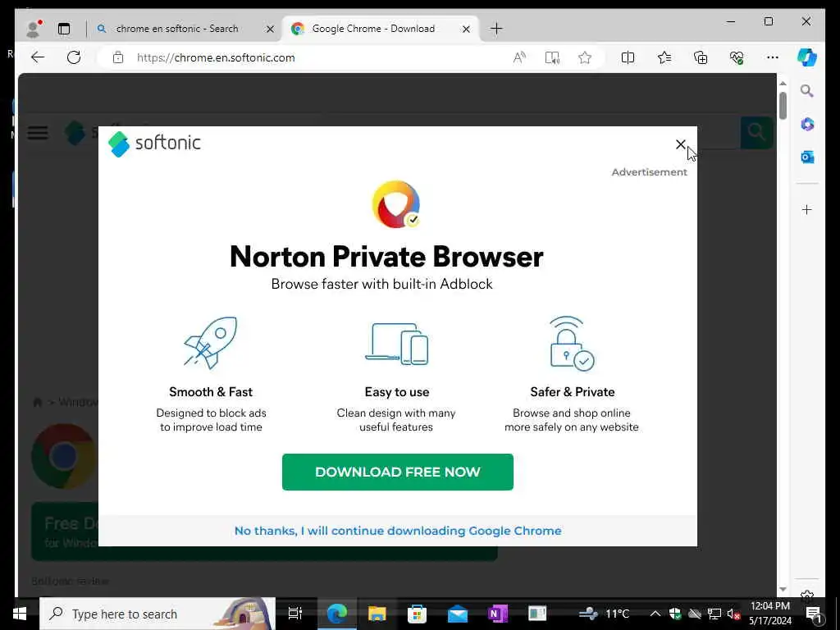840x630 pixels.
Task: Open Windows Start menu
Action: point(20,614)
